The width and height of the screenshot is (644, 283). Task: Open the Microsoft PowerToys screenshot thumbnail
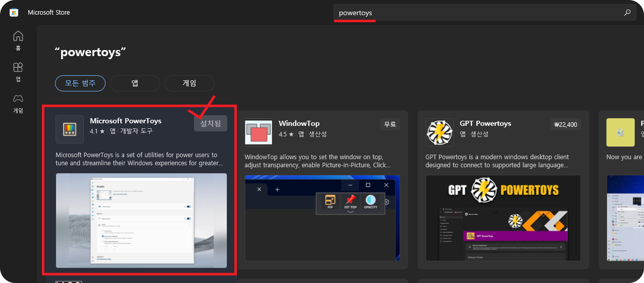pos(141,220)
